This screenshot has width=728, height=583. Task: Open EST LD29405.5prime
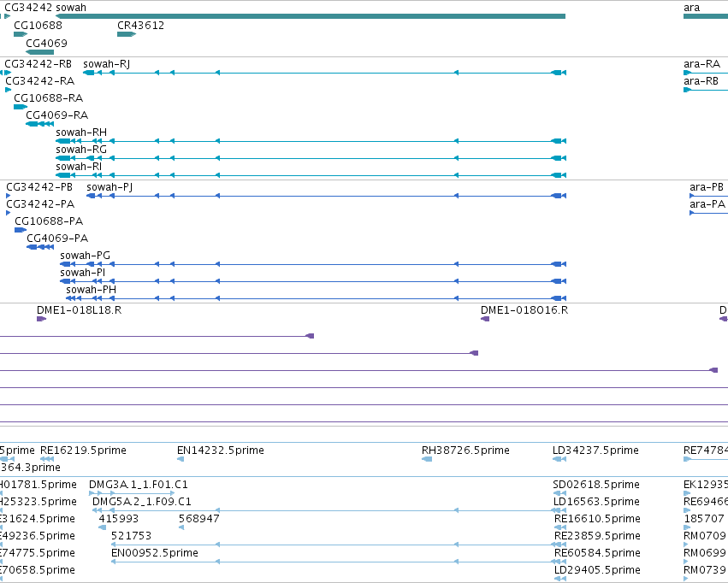(560, 579)
